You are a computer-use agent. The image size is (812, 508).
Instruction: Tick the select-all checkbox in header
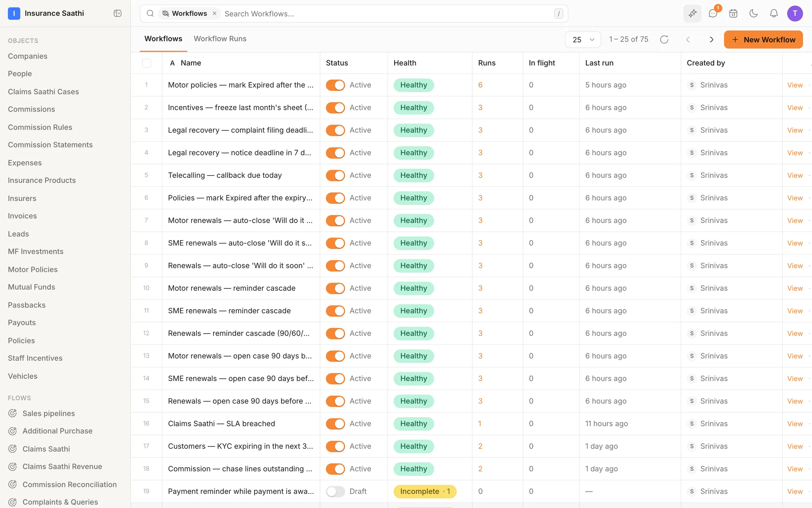(x=146, y=63)
